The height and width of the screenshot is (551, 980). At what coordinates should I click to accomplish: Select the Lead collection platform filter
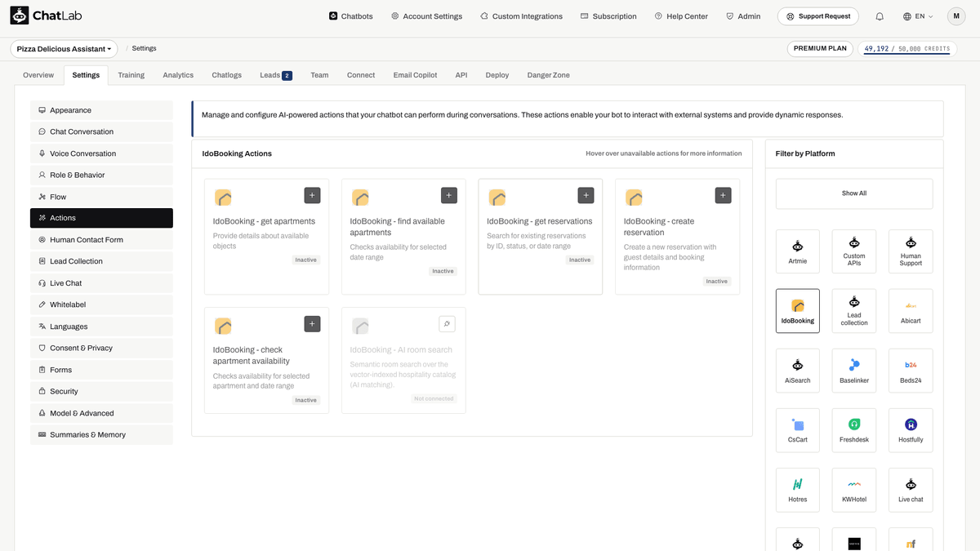(x=854, y=311)
